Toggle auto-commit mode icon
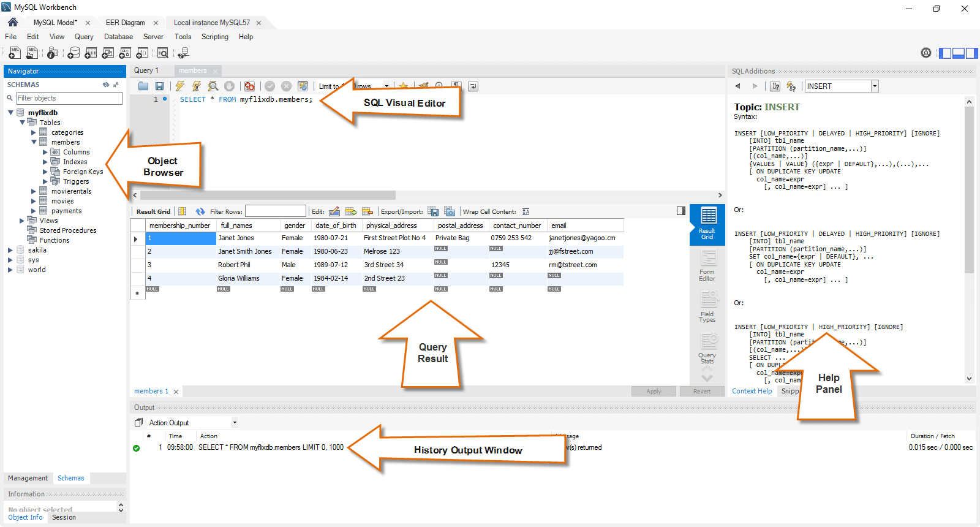Image resolution: width=980 pixels, height=527 pixels. click(x=303, y=86)
